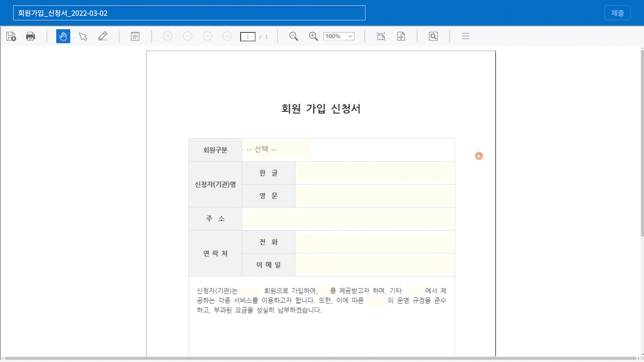Viewport: 644px width, 362px height.
Task: Jump to the last page arrow
Action: point(227,36)
